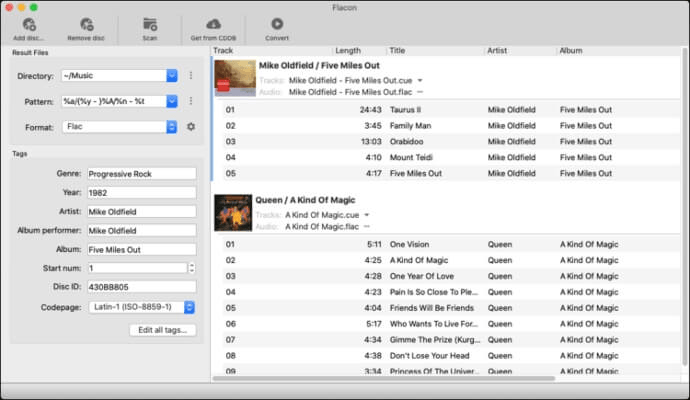The height and width of the screenshot is (400, 690).
Task: Open the Codepage Latin-1 dropdown
Action: 142,307
